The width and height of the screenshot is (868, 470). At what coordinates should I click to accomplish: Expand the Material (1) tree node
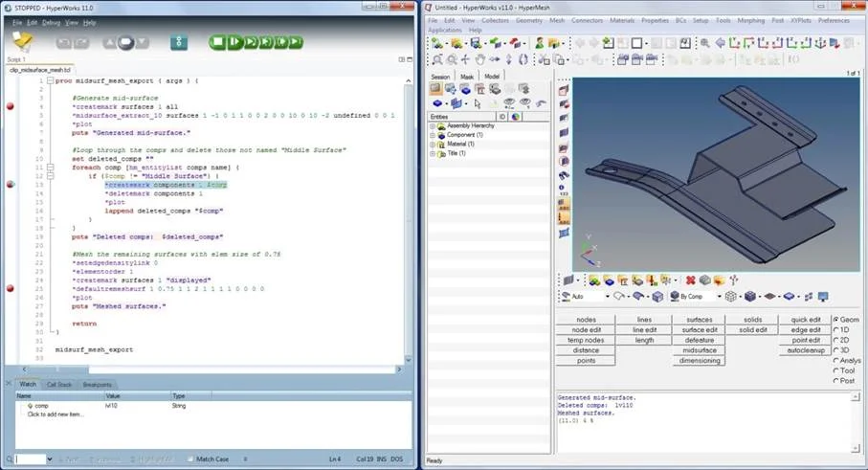click(433, 144)
